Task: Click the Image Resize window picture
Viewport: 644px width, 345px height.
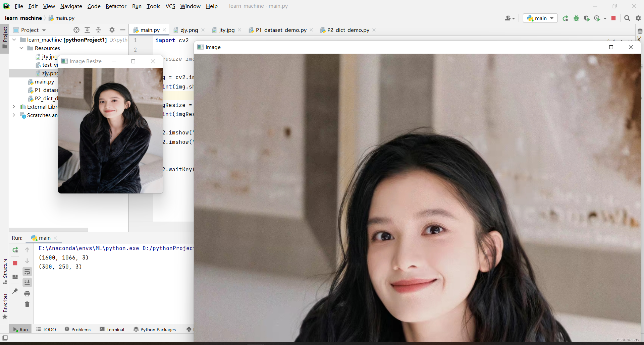Action: point(110,130)
